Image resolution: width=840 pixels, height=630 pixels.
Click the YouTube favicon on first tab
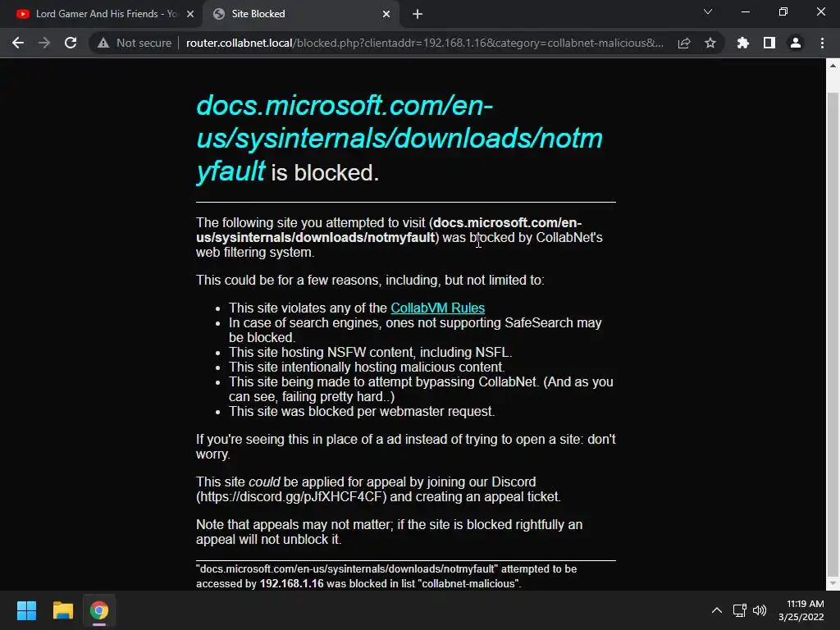point(22,14)
